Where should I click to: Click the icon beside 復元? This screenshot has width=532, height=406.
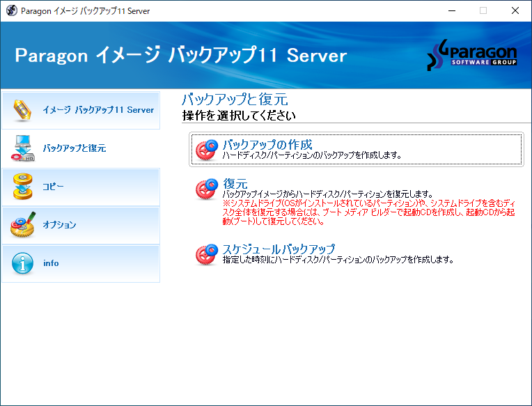207,189
